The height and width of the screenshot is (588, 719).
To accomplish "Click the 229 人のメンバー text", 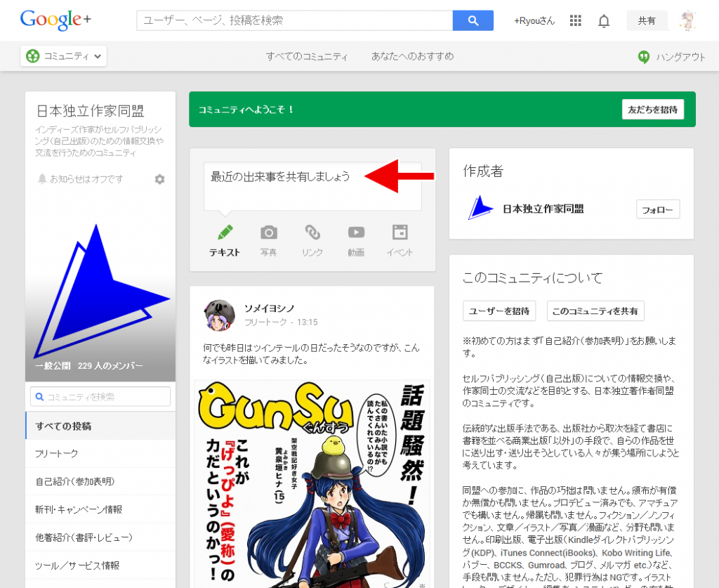I will pos(110,365).
